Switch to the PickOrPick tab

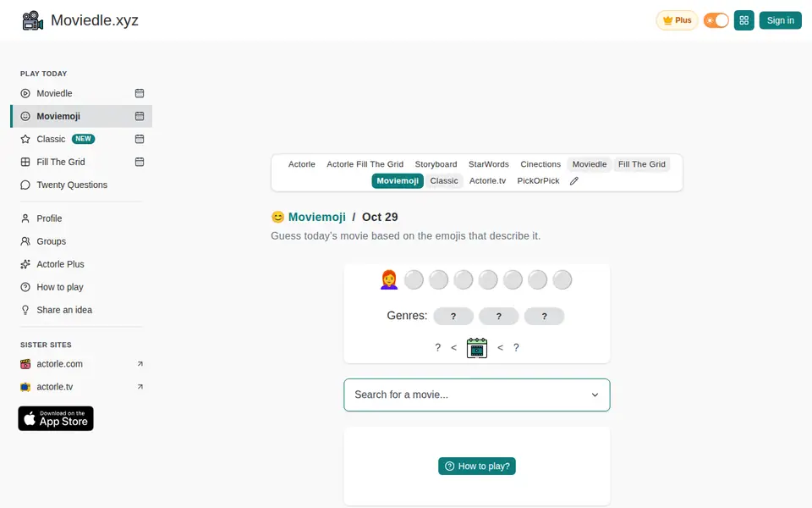pyautogui.click(x=538, y=181)
